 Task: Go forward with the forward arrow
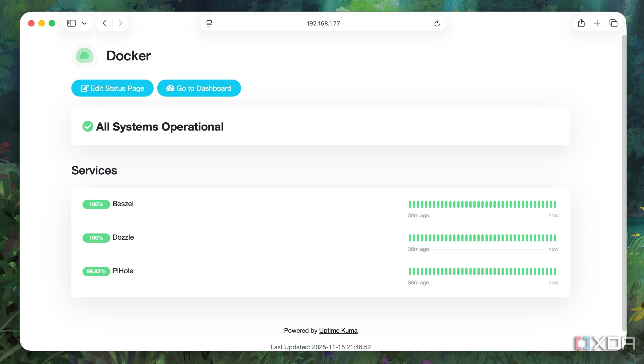click(120, 23)
